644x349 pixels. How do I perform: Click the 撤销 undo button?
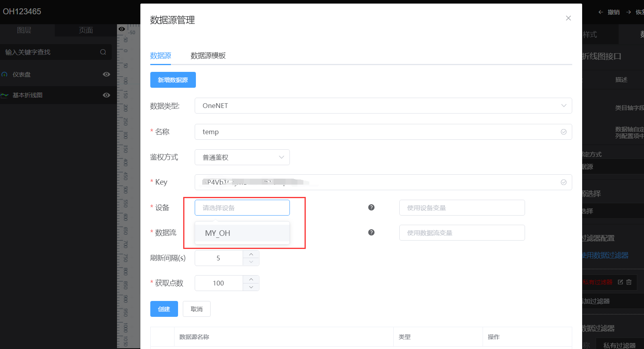pyautogui.click(x=609, y=12)
